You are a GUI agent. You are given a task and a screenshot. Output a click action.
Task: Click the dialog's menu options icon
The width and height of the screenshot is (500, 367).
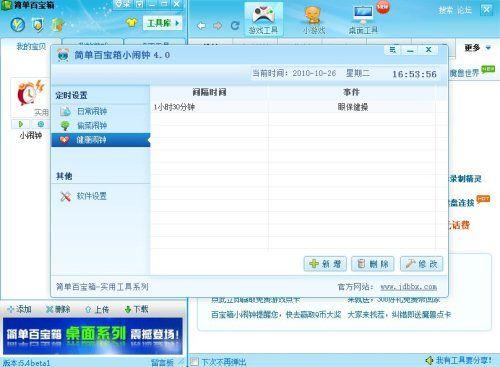(393, 50)
